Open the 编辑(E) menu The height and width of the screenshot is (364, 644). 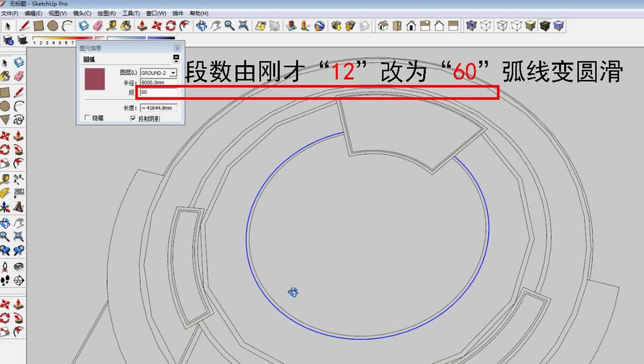click(x=33, y=13)
